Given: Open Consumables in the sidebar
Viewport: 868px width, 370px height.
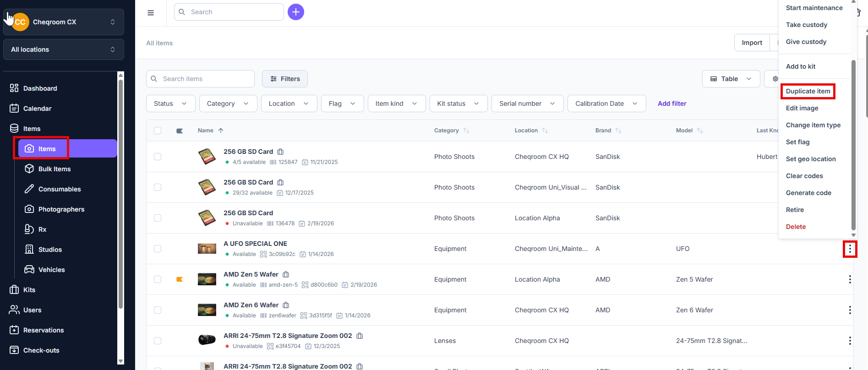Looking at the screenshot, I should (60, 189).
